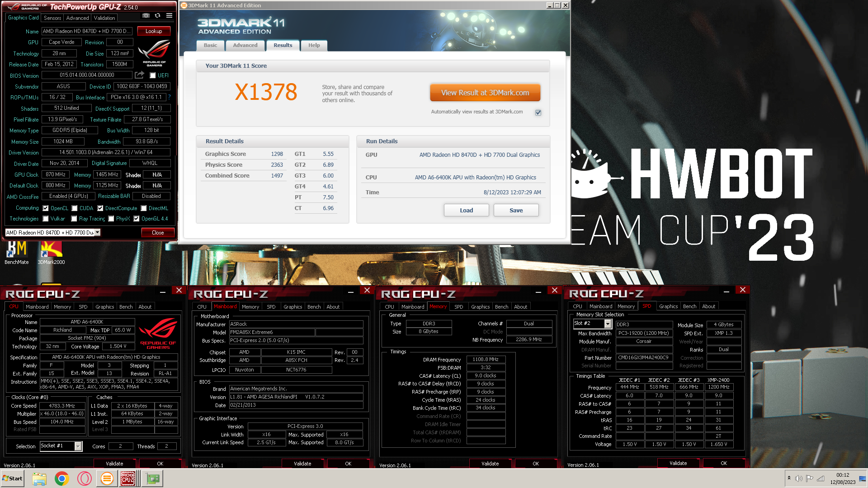Toggle the UEFI checkbox in GPU-Z
The image size is (868, 488).
(x=153, y=75)
